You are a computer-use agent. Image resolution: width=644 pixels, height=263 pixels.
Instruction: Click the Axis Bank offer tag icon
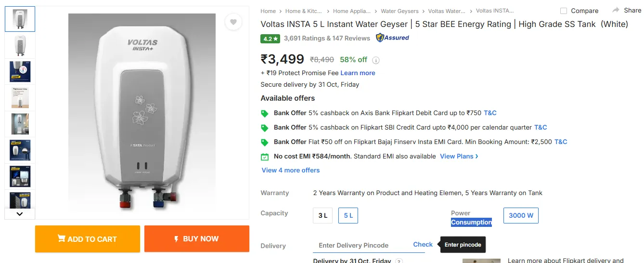(264, 114)
